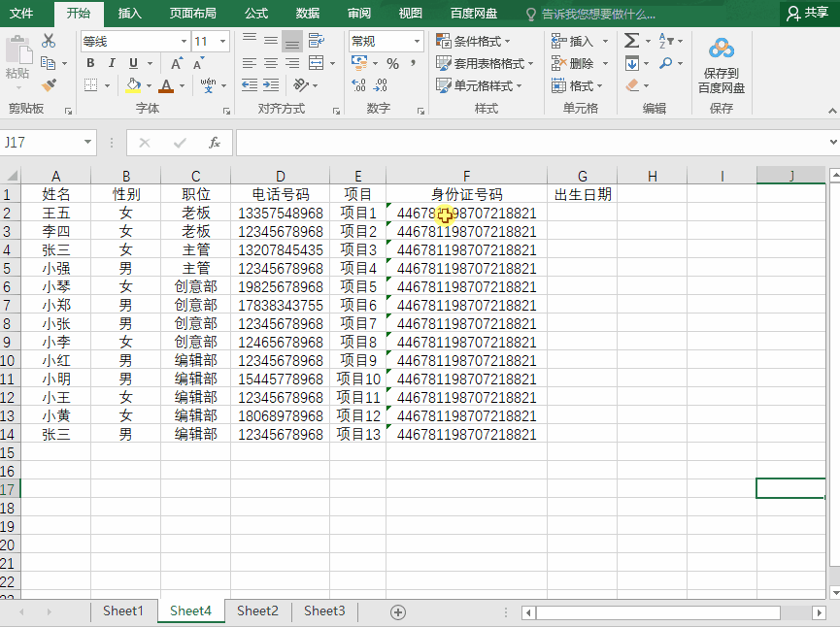Viewport: 840px width, 627px height.
Task: Toggle Bold formatting
Action: (90, 63)
